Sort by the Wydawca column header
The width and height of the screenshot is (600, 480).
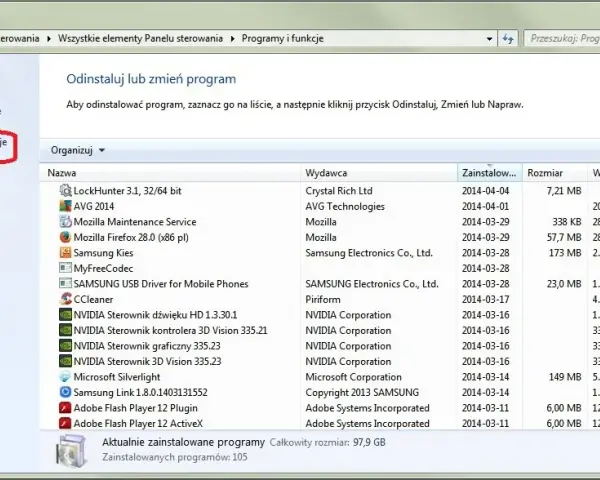(x=379, y=173)
